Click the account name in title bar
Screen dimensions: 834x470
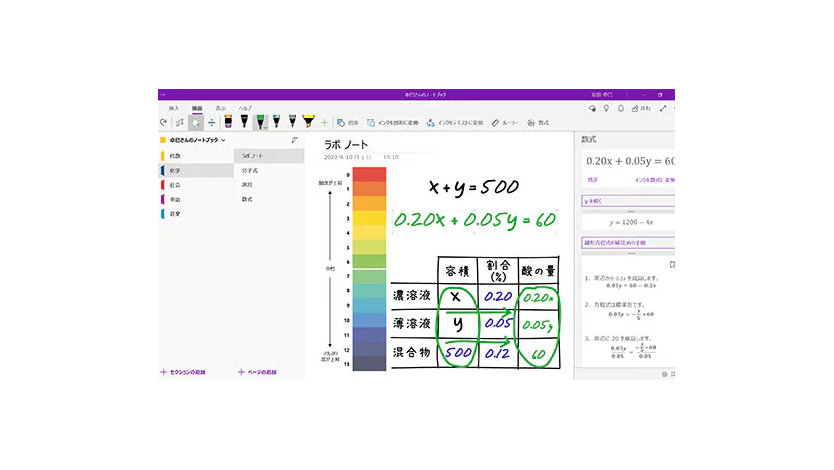tap(603, 95)
